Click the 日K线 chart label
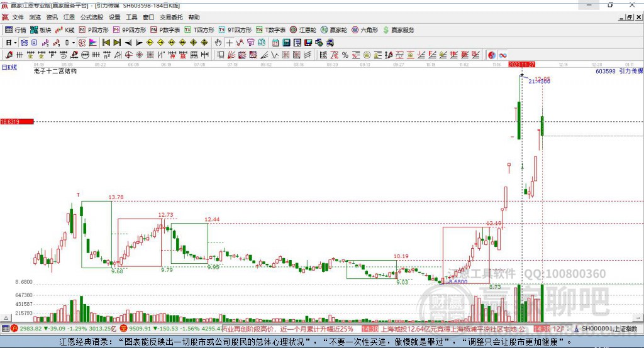Image resolution: width=644 pixels, height=348 pixels. 9,67
